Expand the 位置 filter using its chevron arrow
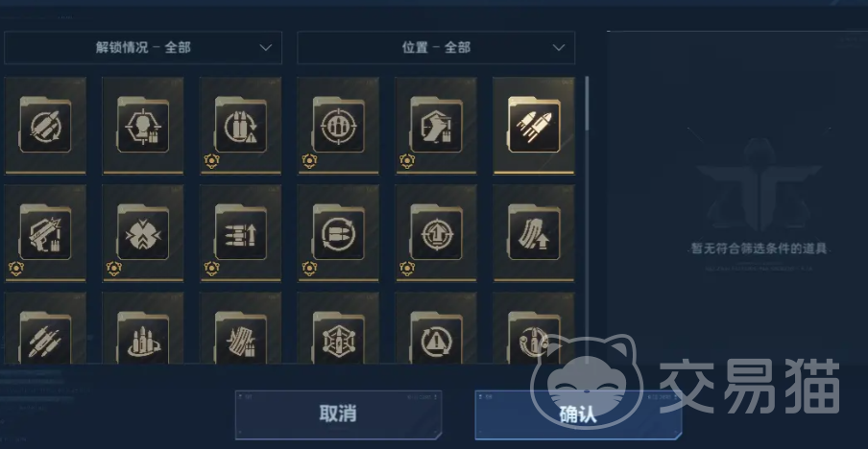The image size is (868, 449). [559, 48]
